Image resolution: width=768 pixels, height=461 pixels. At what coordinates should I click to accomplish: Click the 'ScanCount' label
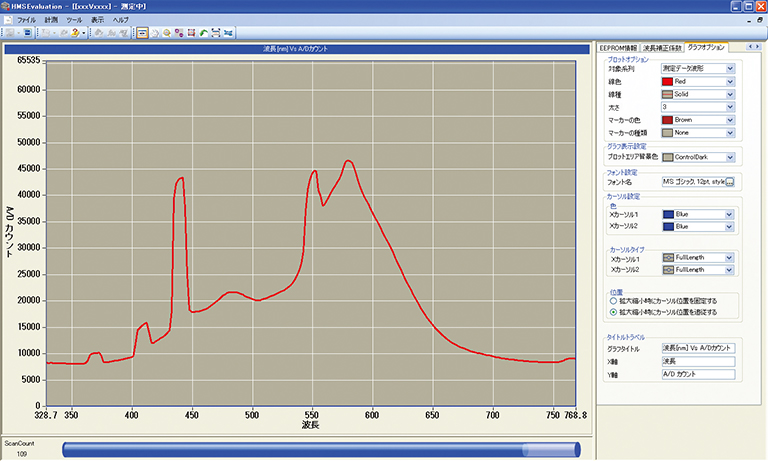point(20,443)
